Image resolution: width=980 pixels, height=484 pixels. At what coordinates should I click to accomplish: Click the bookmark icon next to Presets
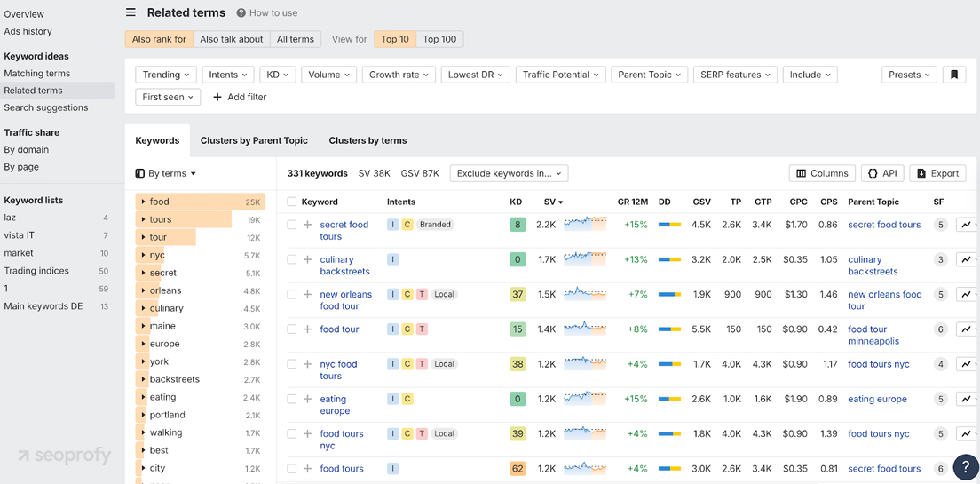coord(954,75)
